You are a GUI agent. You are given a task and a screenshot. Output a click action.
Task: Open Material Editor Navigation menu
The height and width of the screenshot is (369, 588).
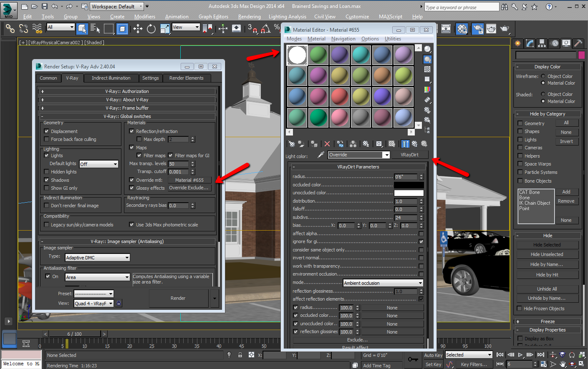(343, 39)
